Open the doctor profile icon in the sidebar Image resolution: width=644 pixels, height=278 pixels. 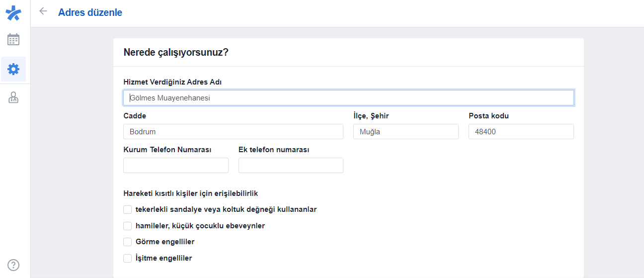[13, 98]
